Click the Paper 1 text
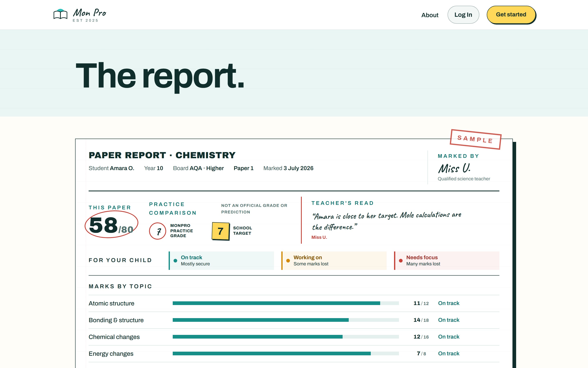Image resolution: width=588 pixels, height=368 pixels. click(243, 168)
